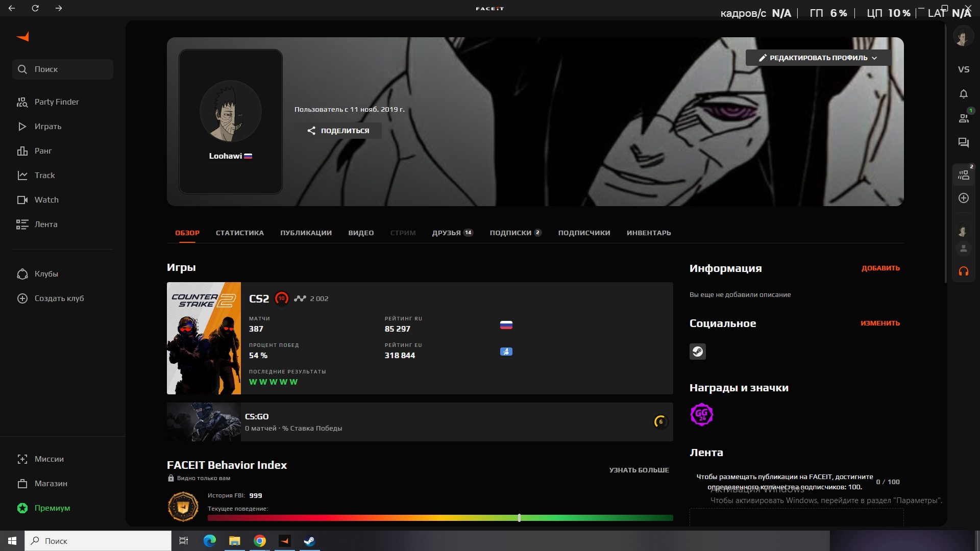Viewport: 980px width, 551px height.
Task: Click the refresh page arrow icon
Action: 35,8
